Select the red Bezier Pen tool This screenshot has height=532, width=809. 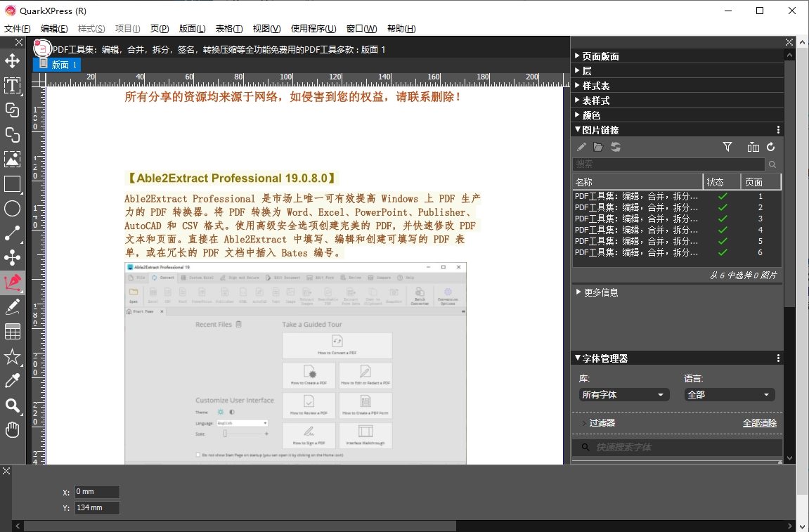click(x=13, y=283)
